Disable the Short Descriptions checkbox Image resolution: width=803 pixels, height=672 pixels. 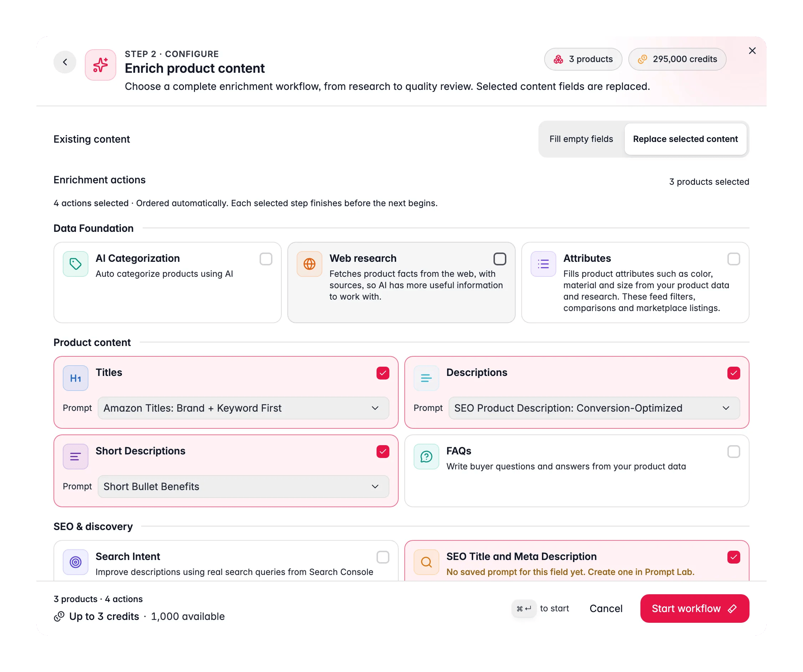(x=383, y=452)
